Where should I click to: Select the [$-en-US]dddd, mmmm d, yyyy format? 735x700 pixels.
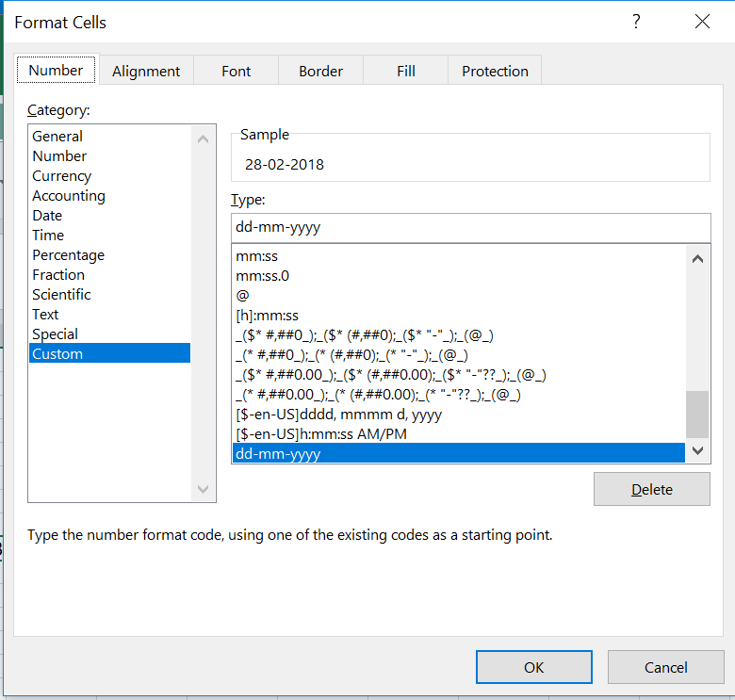click(459, 415)
